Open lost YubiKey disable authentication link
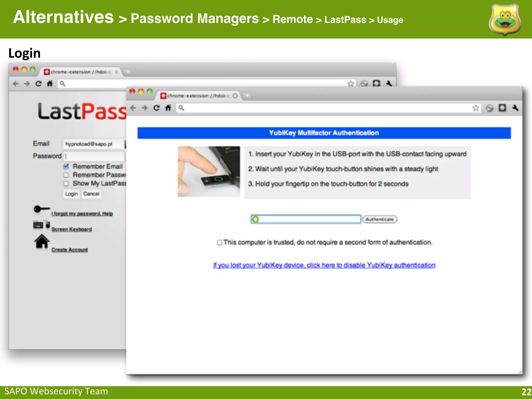Screen dimensions: 532x399 tap(324, 265)
